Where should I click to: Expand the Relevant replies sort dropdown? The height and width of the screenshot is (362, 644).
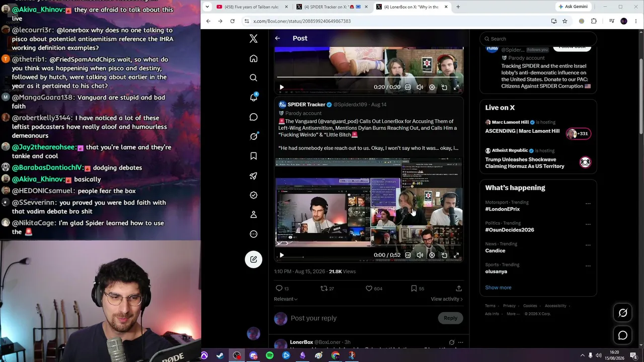point(285,299)
